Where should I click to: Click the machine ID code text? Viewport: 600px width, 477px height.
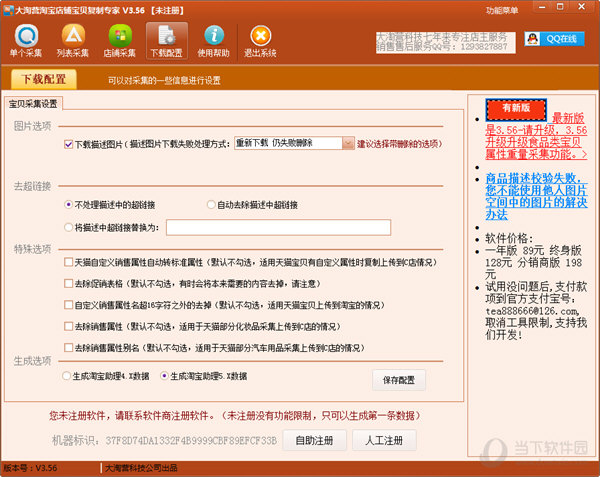(x=191, y=441)
